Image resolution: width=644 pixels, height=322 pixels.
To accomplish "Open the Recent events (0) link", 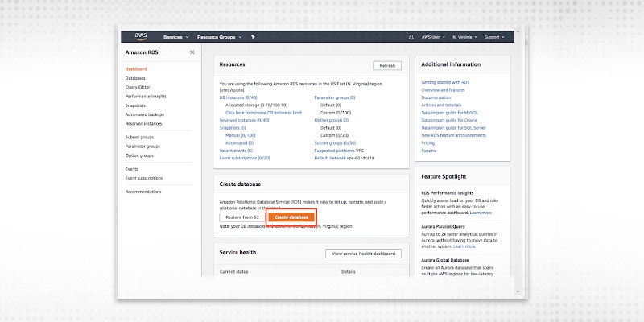I will pos(236,151).
